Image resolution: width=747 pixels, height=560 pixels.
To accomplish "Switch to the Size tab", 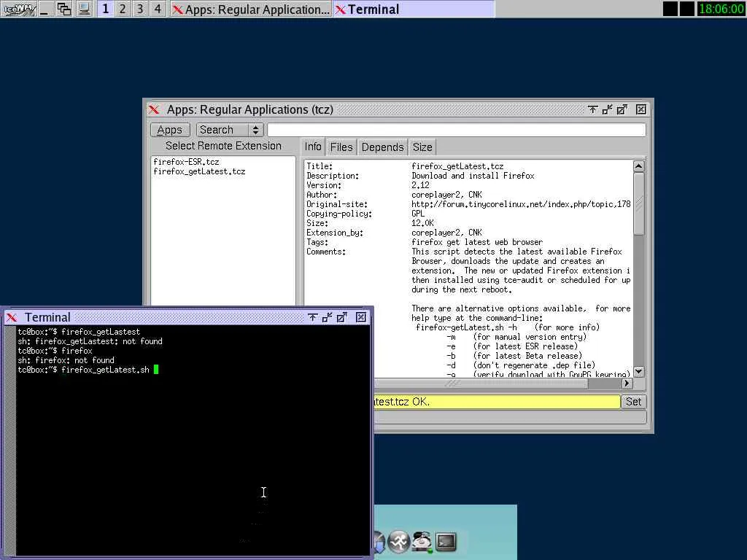I will pos(422,147).
